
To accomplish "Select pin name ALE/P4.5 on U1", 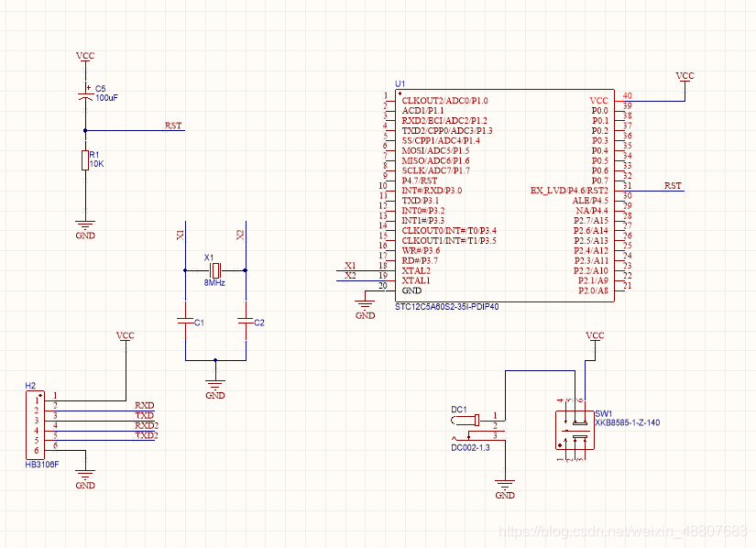I will (x=590, y=201).
